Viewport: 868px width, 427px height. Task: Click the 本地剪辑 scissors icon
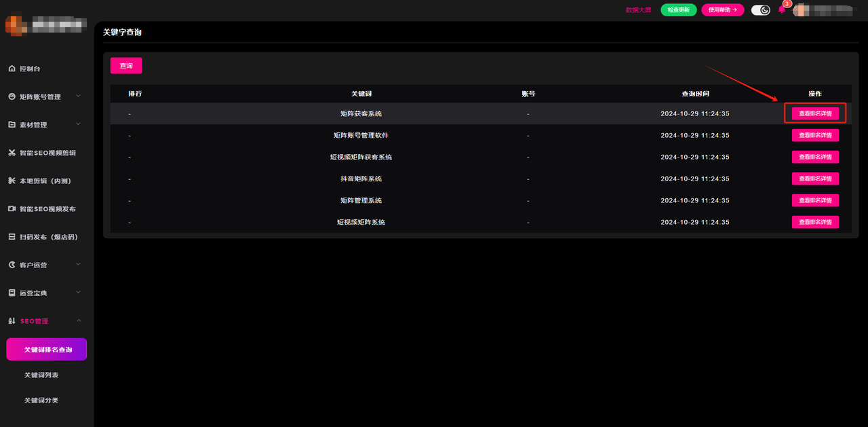coord(12,181)
